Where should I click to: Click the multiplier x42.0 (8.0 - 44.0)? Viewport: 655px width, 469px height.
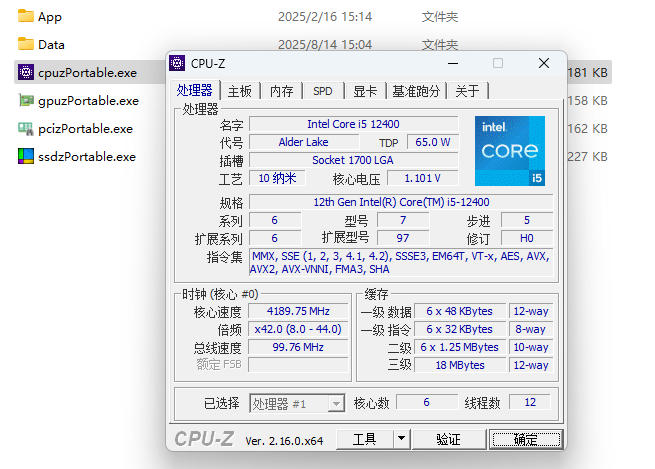pyautogui.click(x=298, y=329)
